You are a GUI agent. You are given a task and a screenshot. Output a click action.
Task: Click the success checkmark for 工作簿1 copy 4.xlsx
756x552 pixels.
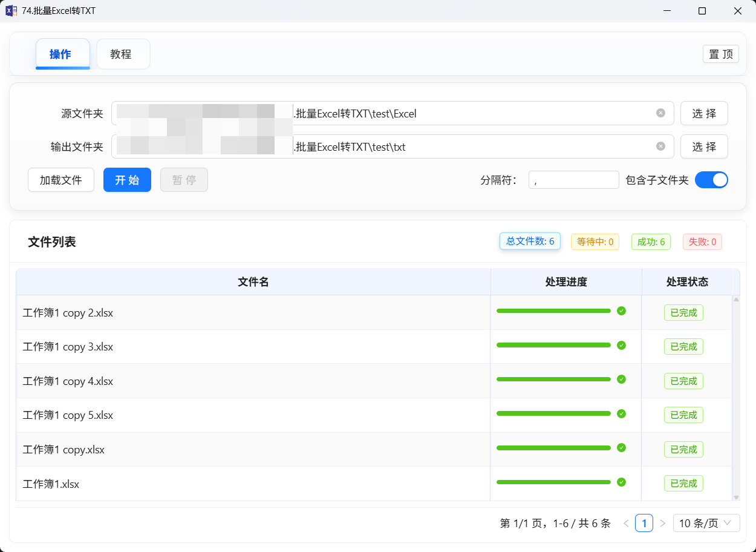point(621,379)
